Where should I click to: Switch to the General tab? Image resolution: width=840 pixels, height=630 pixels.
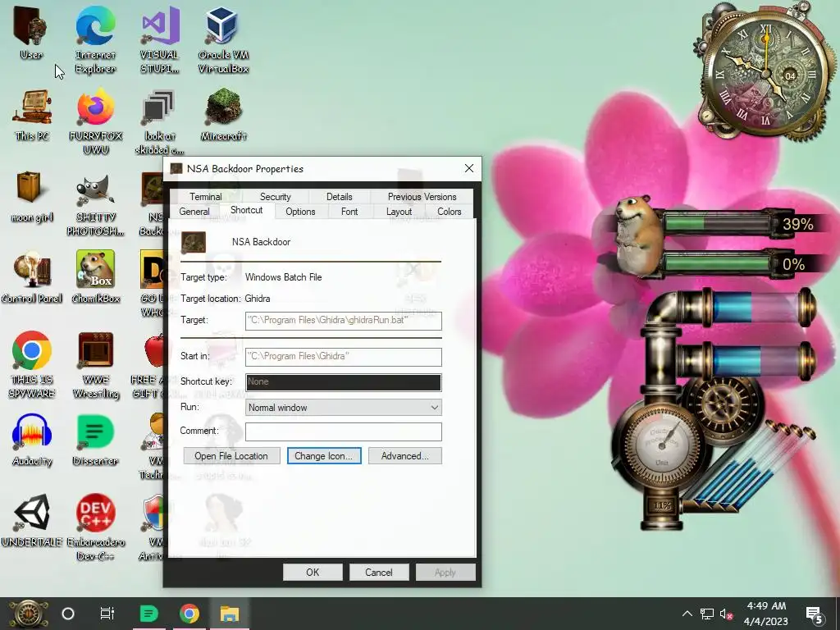coord(194,212)
